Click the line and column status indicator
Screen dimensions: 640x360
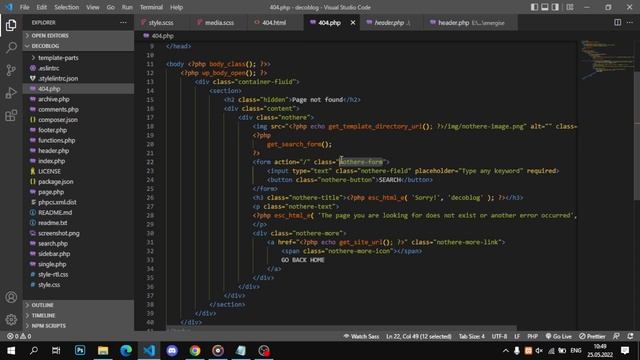pyautogui.click(x=419, y=336)
